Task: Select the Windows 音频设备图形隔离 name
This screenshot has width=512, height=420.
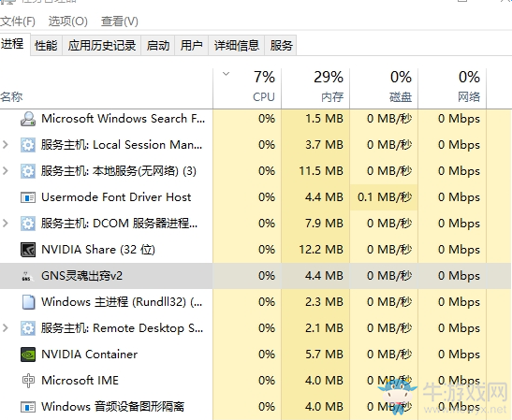Action: (x=112, y=407)
